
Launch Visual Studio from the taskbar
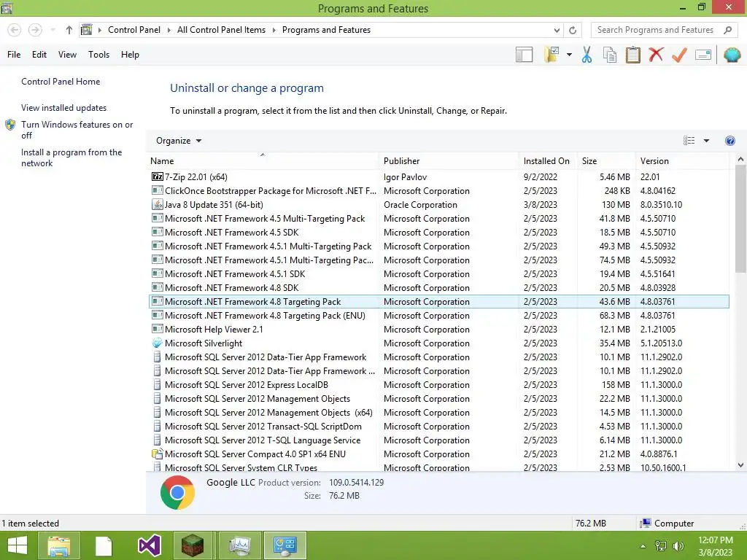click(x=149, y=545)
